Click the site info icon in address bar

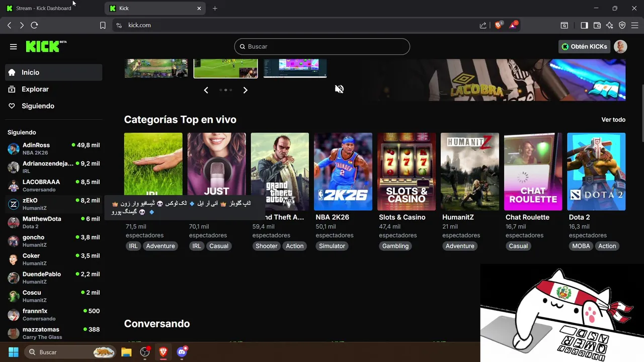pos(119,25)
